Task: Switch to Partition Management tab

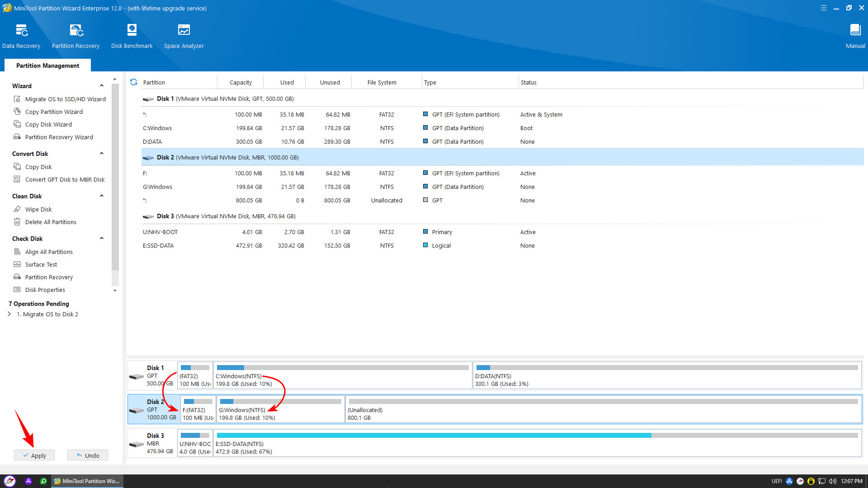Action: point(47,66)
